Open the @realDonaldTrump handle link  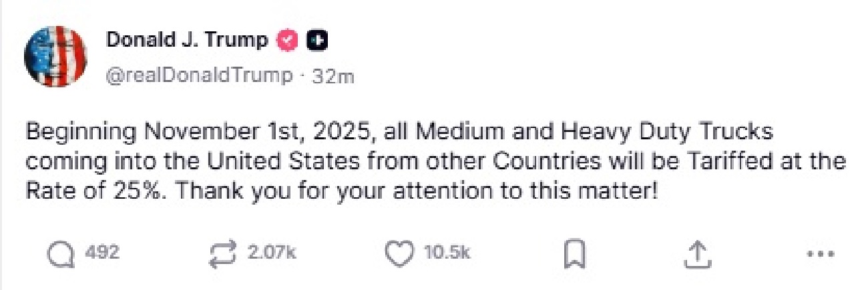[199, 75]
